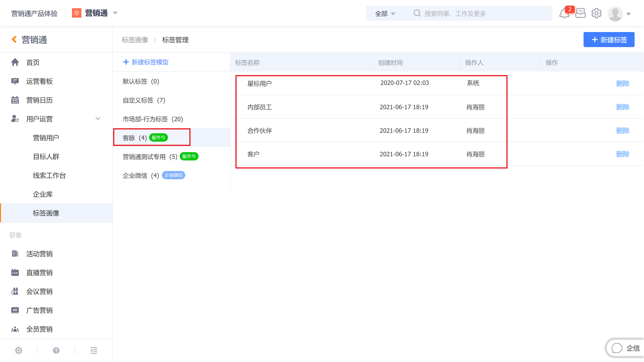Image resolution: width=644 pixels, height=362 pixels.
Task: Click 全员营销 group icon
Action: pyautogui.click(x=15, y=329)
